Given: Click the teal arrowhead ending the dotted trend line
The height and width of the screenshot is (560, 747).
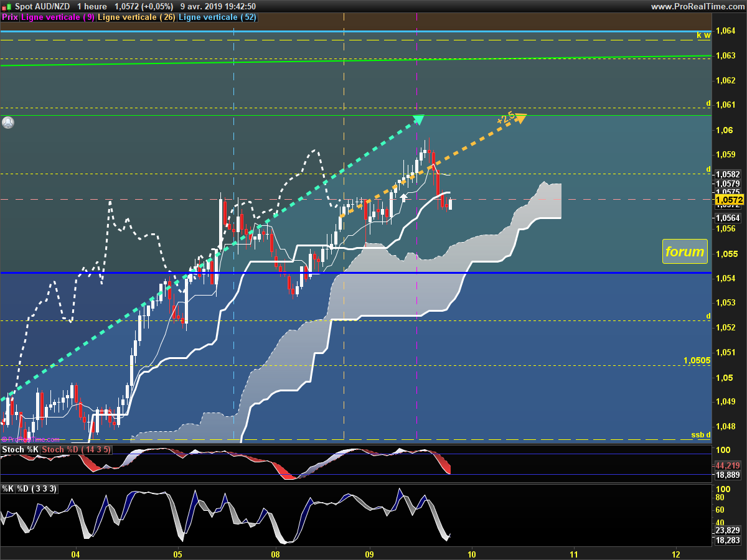Looking at the screenshot, I should [419, 119].
